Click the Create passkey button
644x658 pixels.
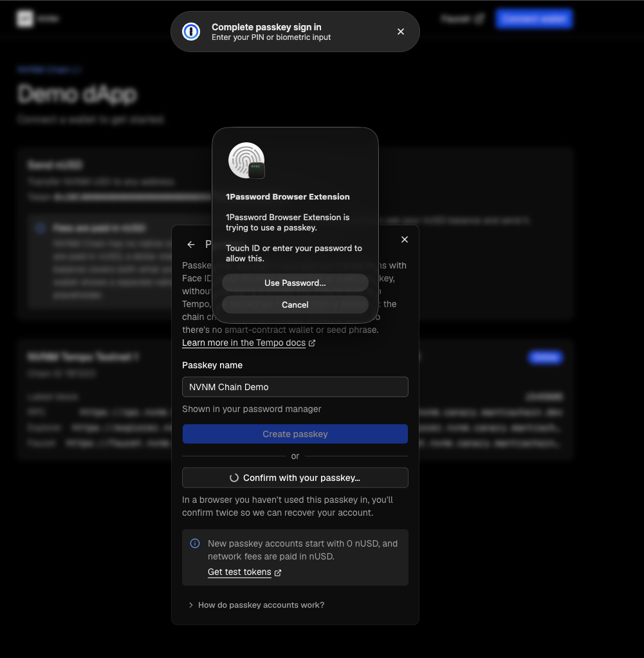(295, 434)
